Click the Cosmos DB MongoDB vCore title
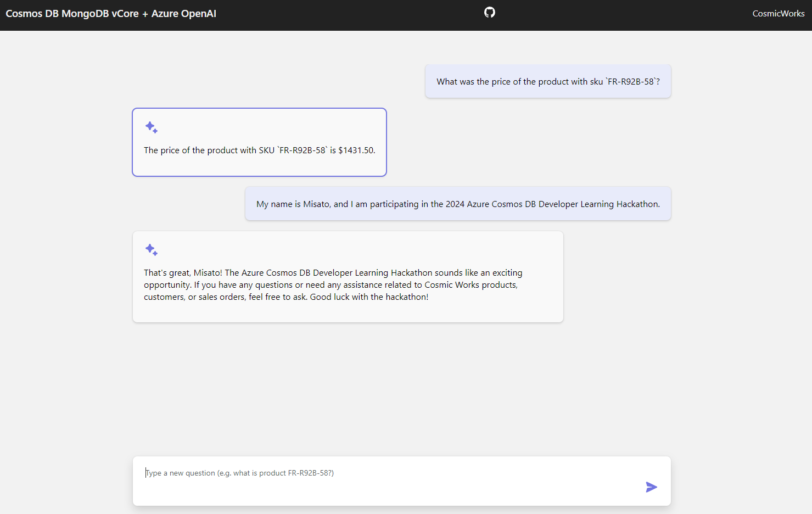This screenshot has width=812, height=514. pos(111,14)
